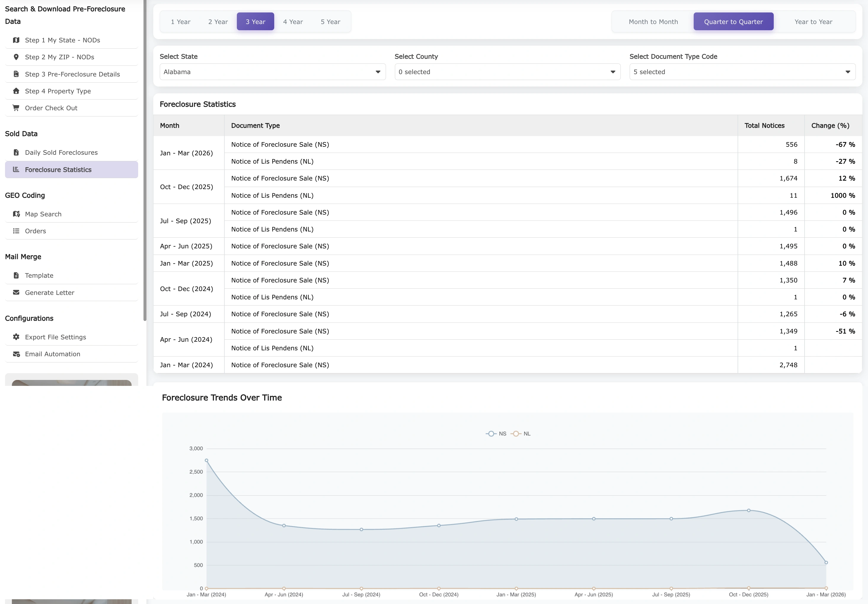Go to Step 3 Pre-Foreclosure Details
The width and height of the screenshot is (868, 604).
point(72,74)
